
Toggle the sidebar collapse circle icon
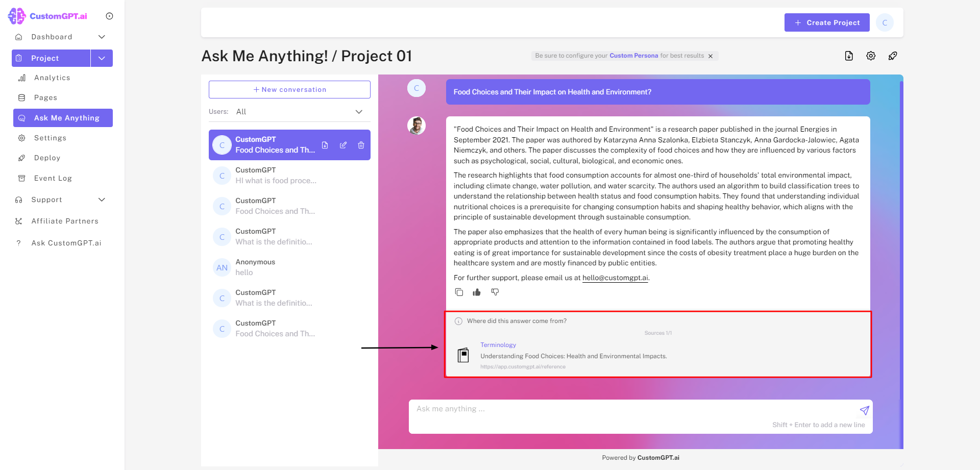[x=109, y=16]
